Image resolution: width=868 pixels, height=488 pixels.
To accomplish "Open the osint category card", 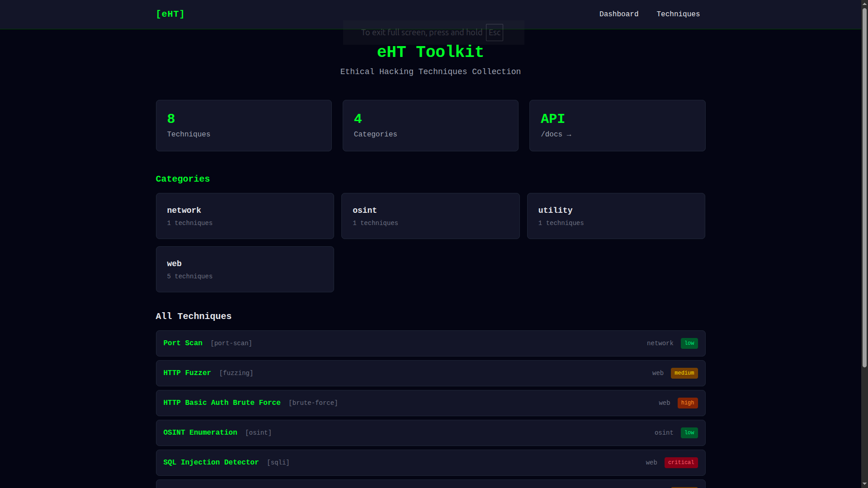I will [430, 216].
